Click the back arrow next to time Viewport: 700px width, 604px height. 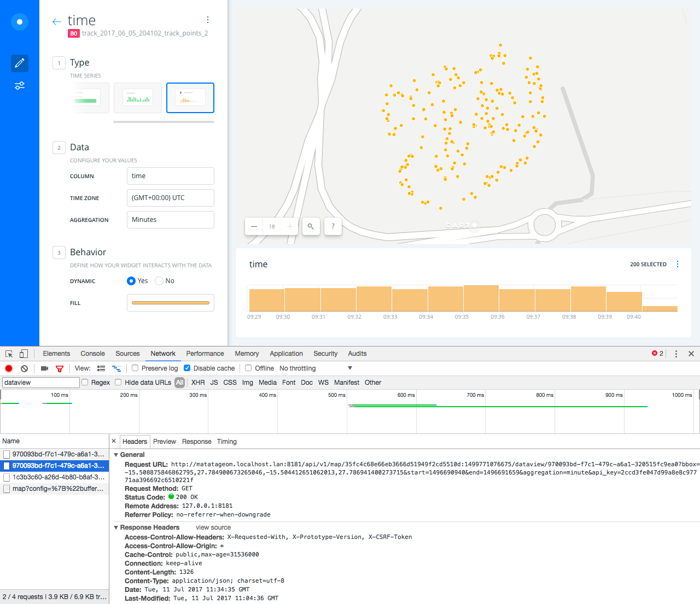56,22
